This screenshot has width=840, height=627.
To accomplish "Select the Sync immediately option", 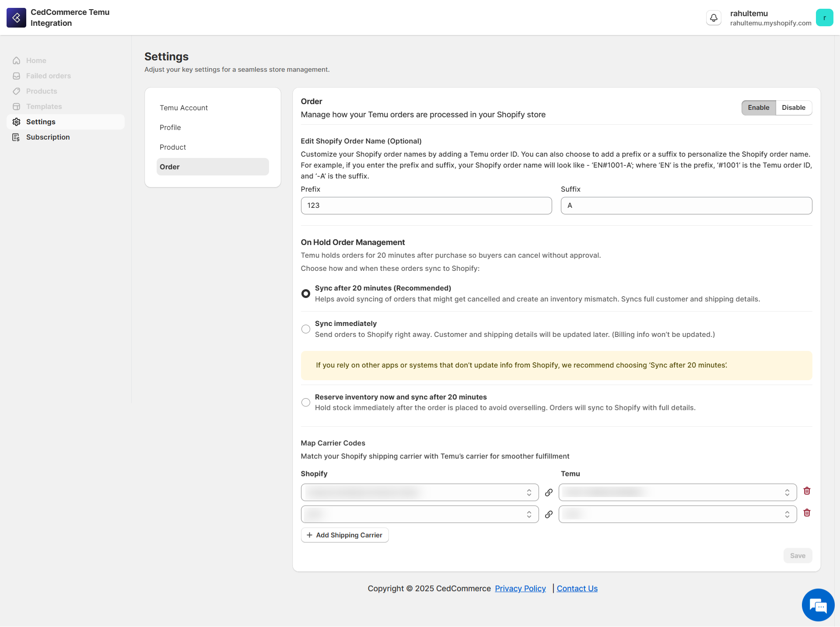I will click(x=306, y=329).
